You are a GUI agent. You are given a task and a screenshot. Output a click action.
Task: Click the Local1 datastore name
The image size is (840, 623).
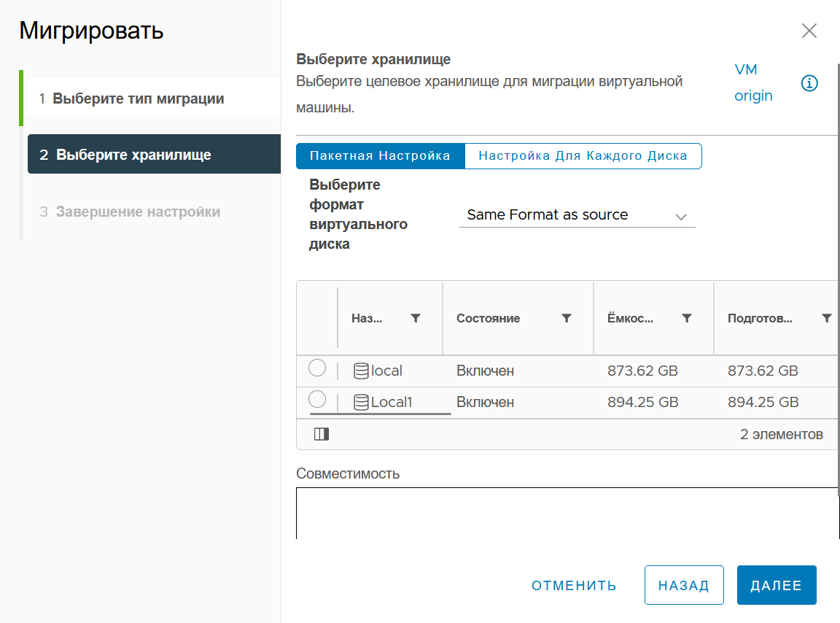click(392, 402)
